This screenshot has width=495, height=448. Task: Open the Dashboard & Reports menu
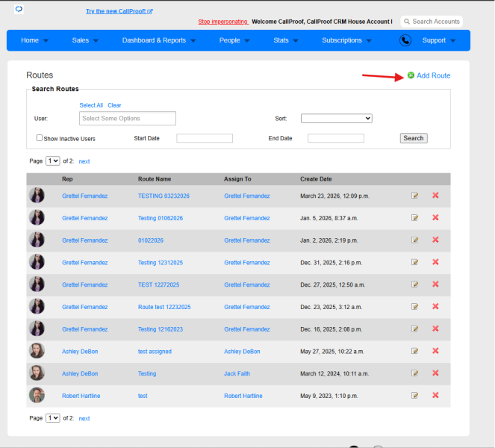tap(154, 40)
